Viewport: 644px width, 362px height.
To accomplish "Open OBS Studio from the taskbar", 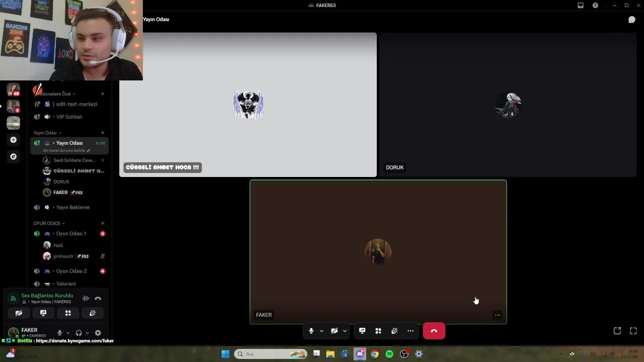I will click(x=404, y=354).
